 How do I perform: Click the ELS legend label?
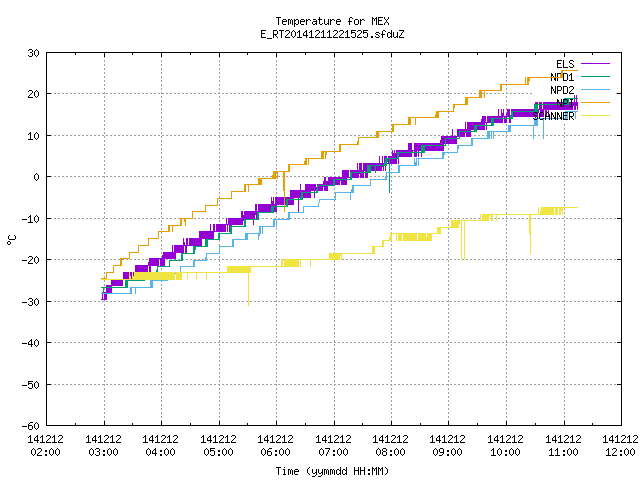click(565, 64)
